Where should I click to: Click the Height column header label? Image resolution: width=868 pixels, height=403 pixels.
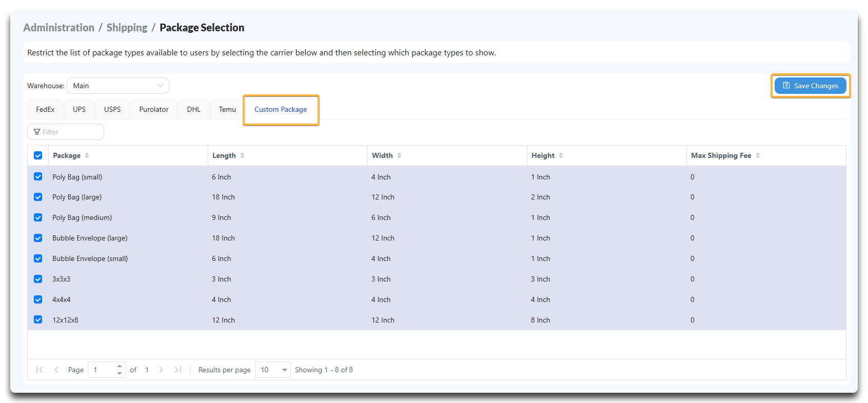(x=543, y=155)
